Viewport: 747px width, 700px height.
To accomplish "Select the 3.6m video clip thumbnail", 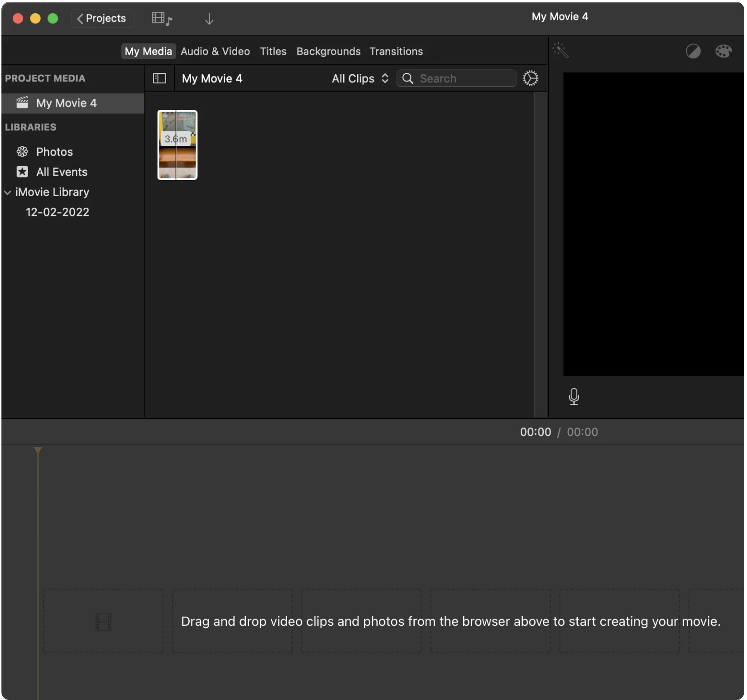I will [177, 145].
